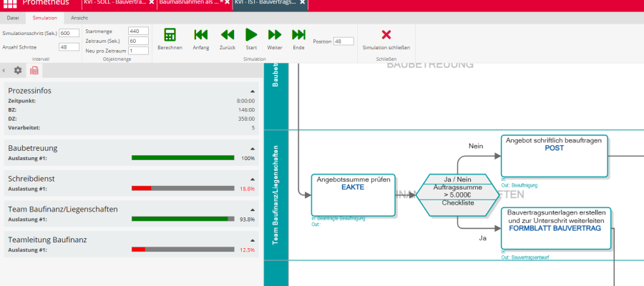The image size is (644, 286).
Task: Select Angebotssumme prüfen EAKTE process box
Action: (x=353, y=195)
